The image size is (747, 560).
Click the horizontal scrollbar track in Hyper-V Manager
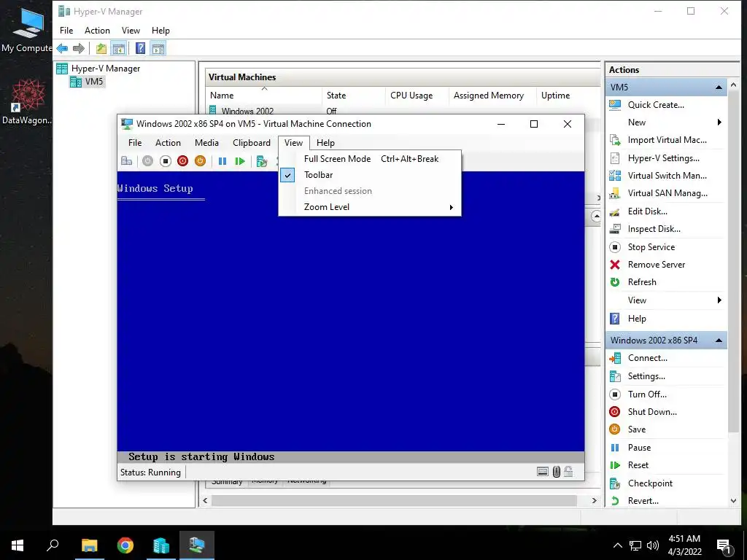pyautogui.click(x=394, y=500)
